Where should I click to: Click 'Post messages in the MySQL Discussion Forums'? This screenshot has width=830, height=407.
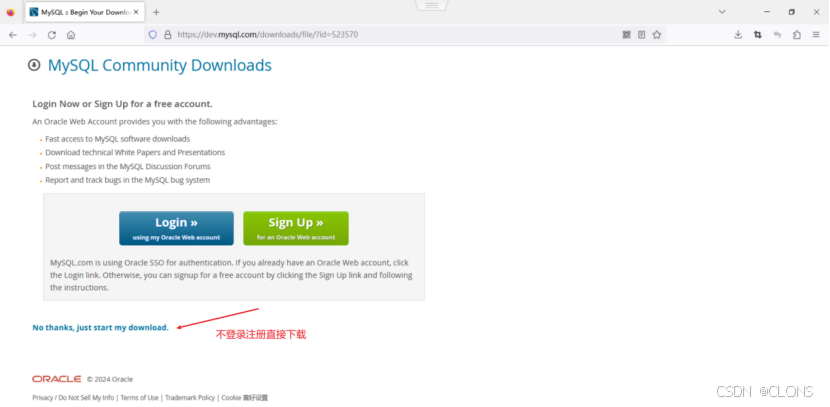click(x=128, y=166)
